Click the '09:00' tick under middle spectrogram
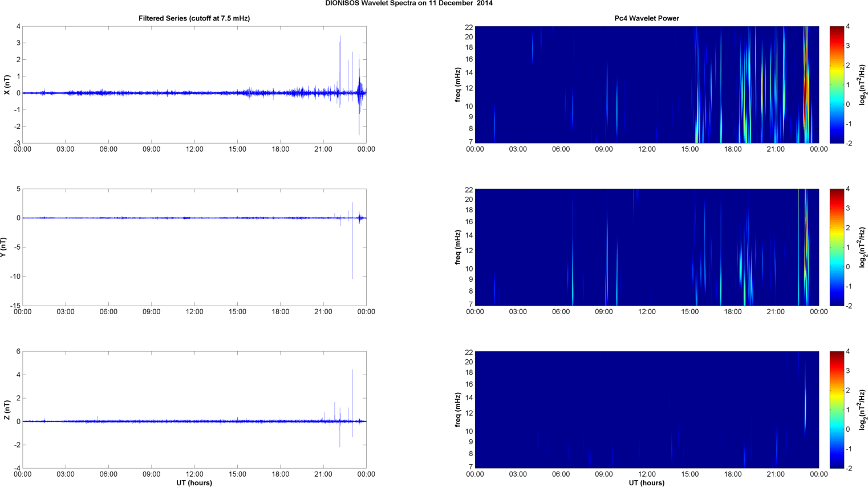The width and height of the screenshot is (868, 487). (604, 312)
